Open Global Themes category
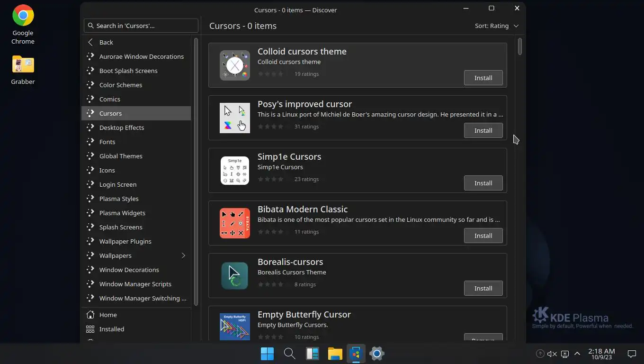 coord(136,156)
